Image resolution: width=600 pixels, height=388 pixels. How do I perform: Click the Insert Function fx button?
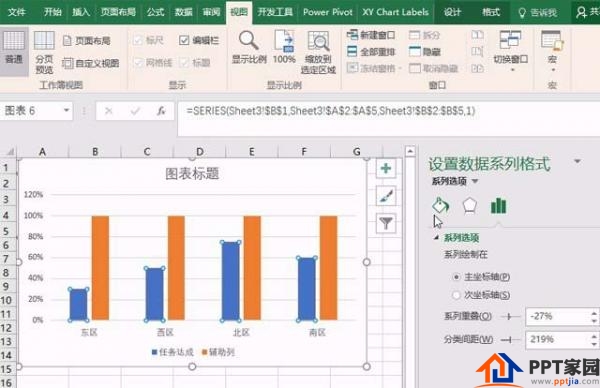[x=161, y=111]
